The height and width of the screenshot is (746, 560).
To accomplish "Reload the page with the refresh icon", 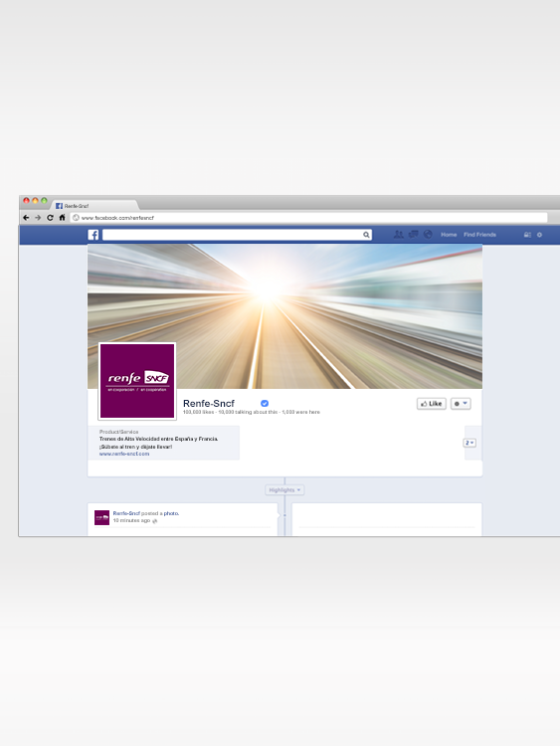I will [x=50, y=218].
